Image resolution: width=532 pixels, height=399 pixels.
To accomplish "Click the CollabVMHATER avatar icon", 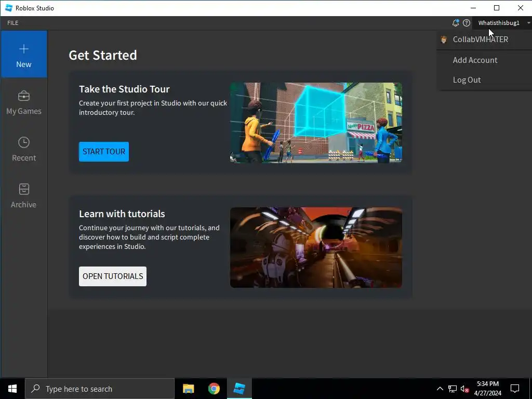I will pyautogui.click(x=444, y=39).
